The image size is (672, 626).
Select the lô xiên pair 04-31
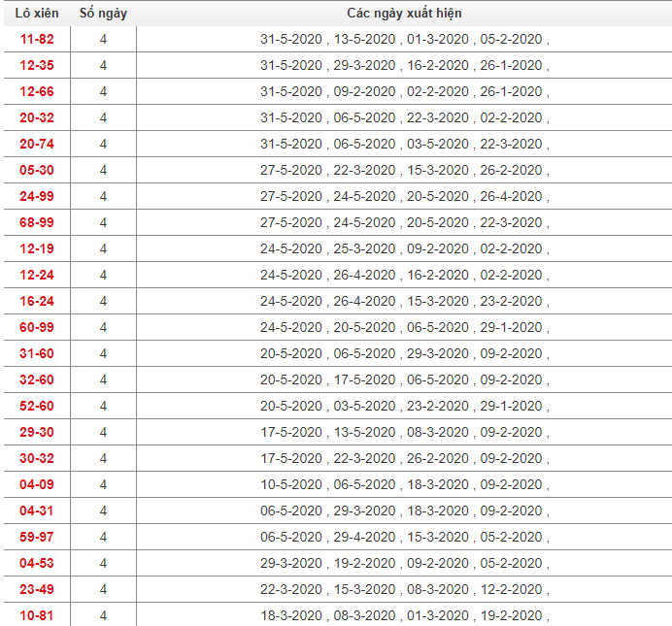37,511
